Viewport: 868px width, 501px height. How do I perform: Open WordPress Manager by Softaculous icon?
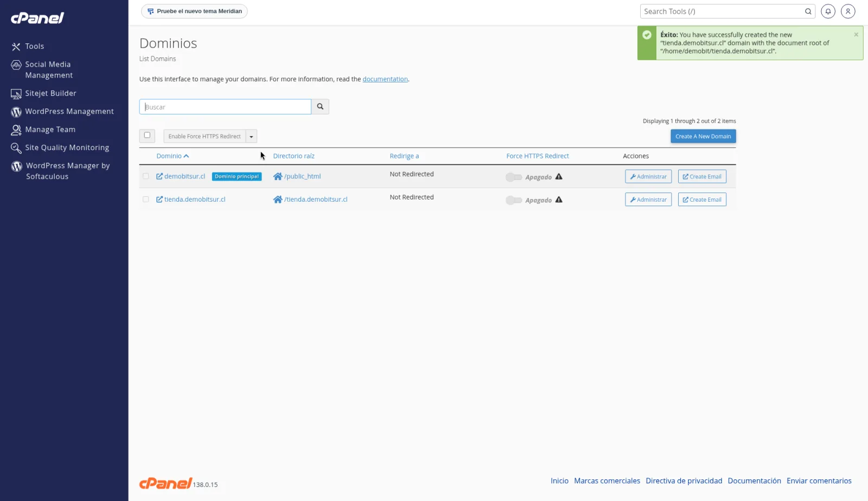click(17, 166)
